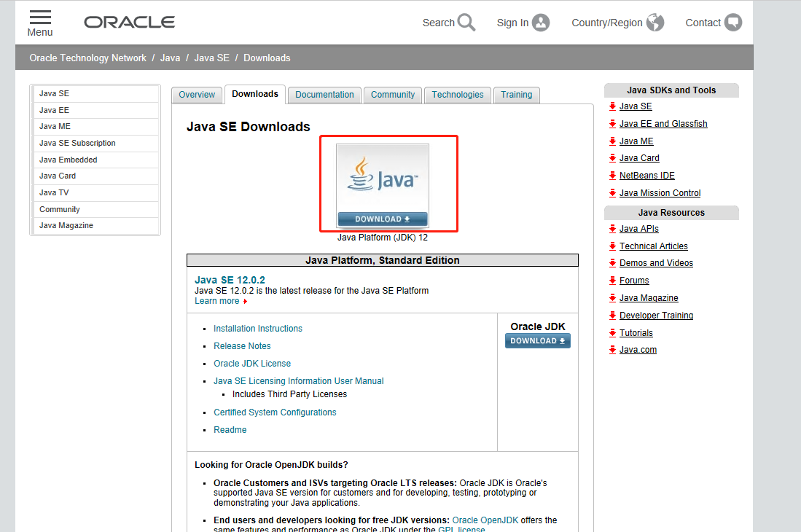This screenshot has height=532, width=801.
Task: Open the Tutorials link
Action: 636,333
